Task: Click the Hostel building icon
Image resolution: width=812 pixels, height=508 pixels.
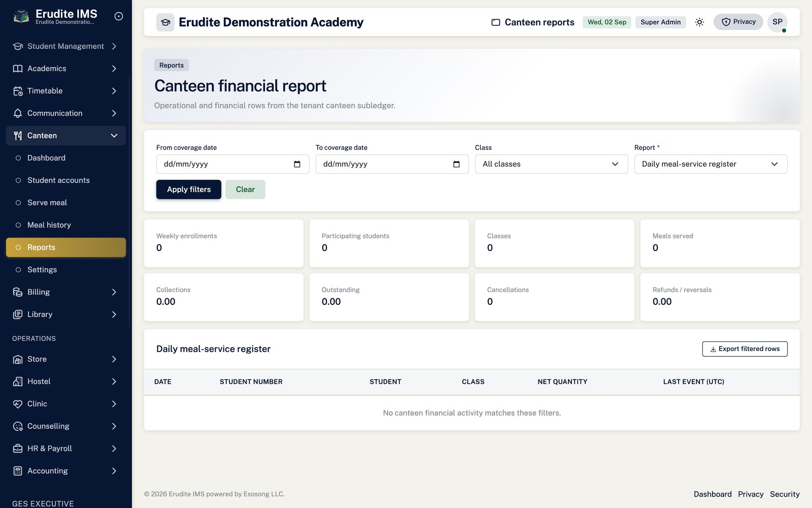Action: [18, 382]
